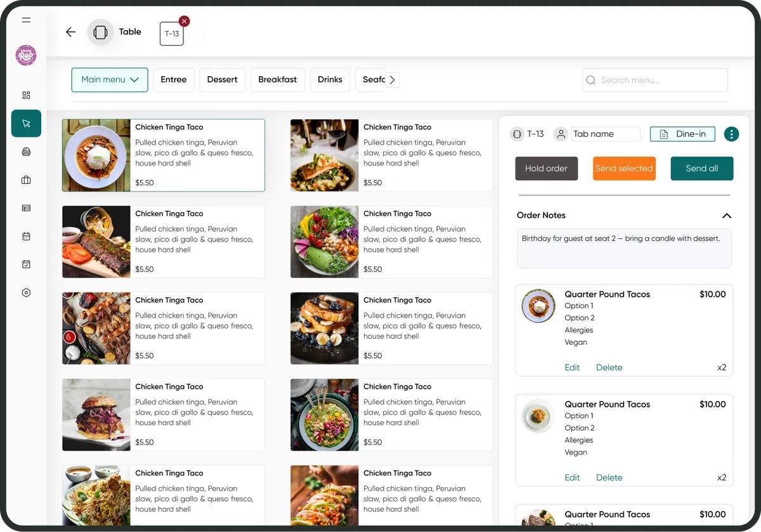Click the Send selected button
This screenshot has width=761, height=532.
624,169
